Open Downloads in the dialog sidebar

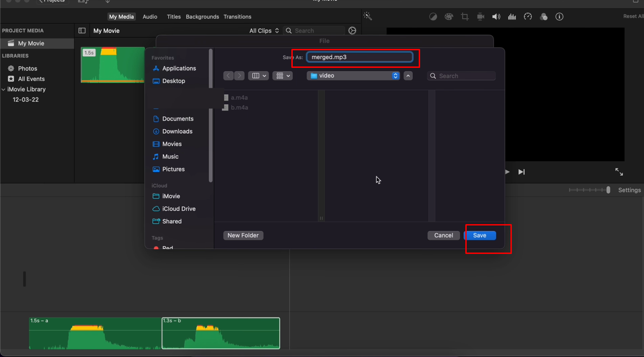click(177, 131)
